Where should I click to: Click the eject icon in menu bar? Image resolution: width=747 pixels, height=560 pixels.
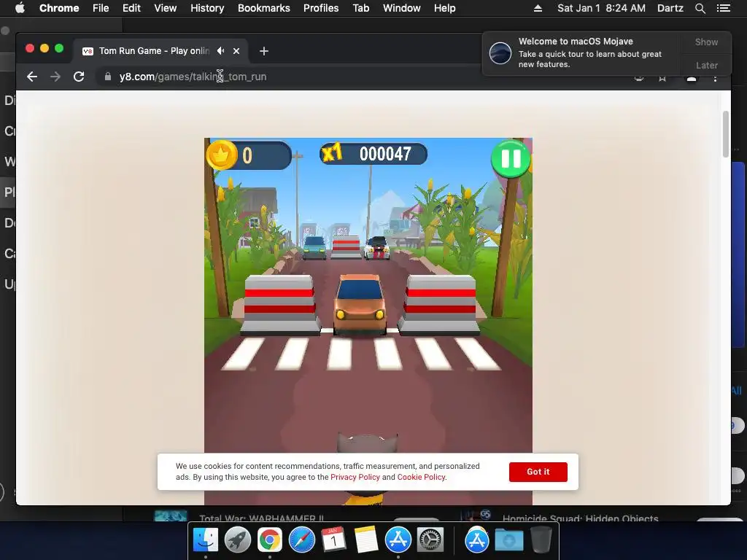(538, 8)
